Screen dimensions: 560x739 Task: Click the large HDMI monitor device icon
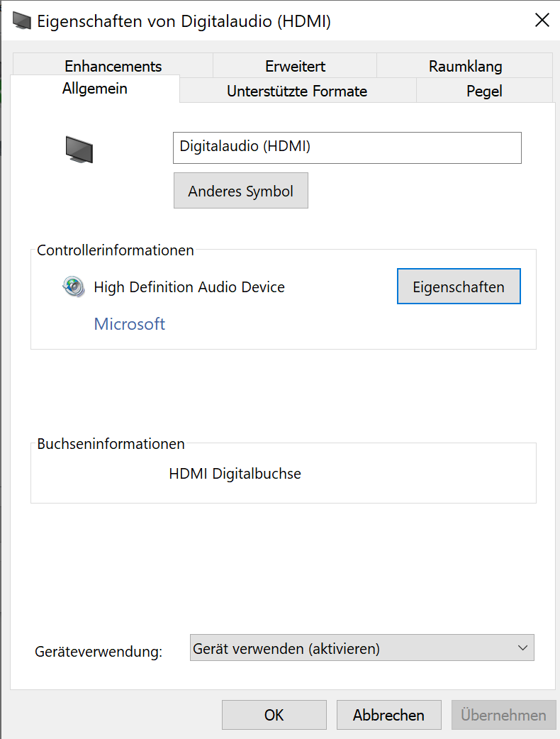point(79,150)
